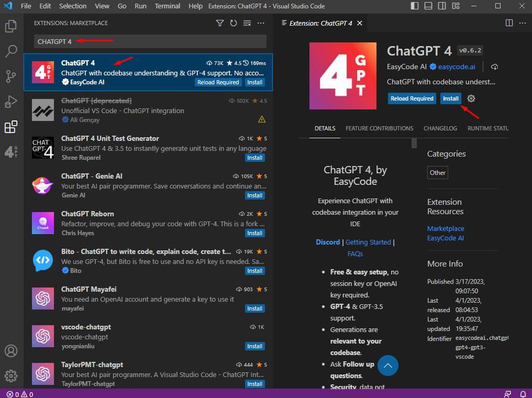Click the cloud download icon beside easycode.ai

[x=495, y=67]
